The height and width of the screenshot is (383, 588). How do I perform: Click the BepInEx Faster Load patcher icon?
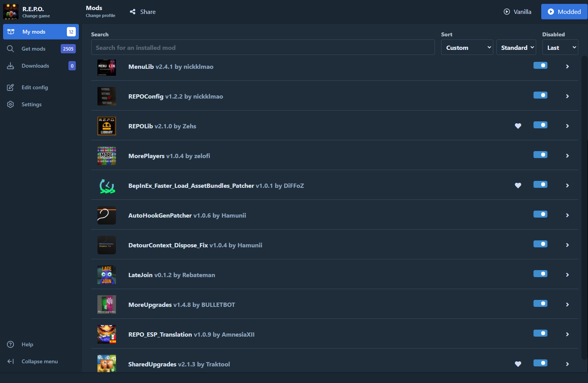pos(107,186)
